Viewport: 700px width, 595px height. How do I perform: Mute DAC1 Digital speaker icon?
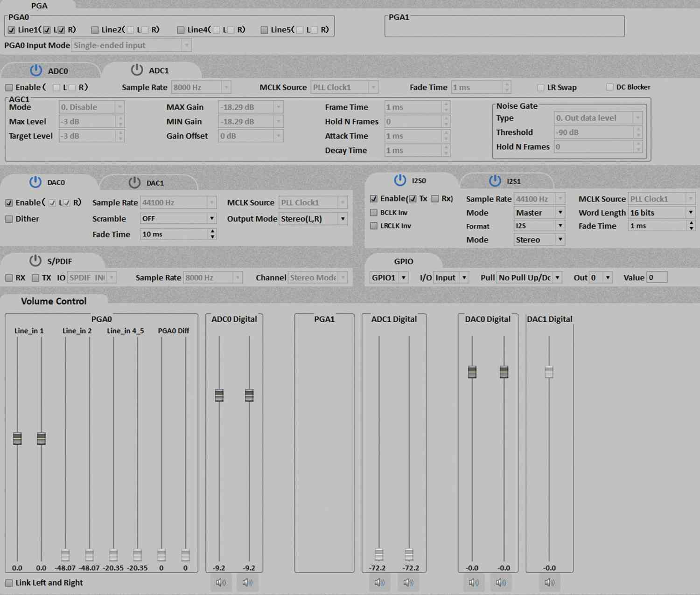550,582
